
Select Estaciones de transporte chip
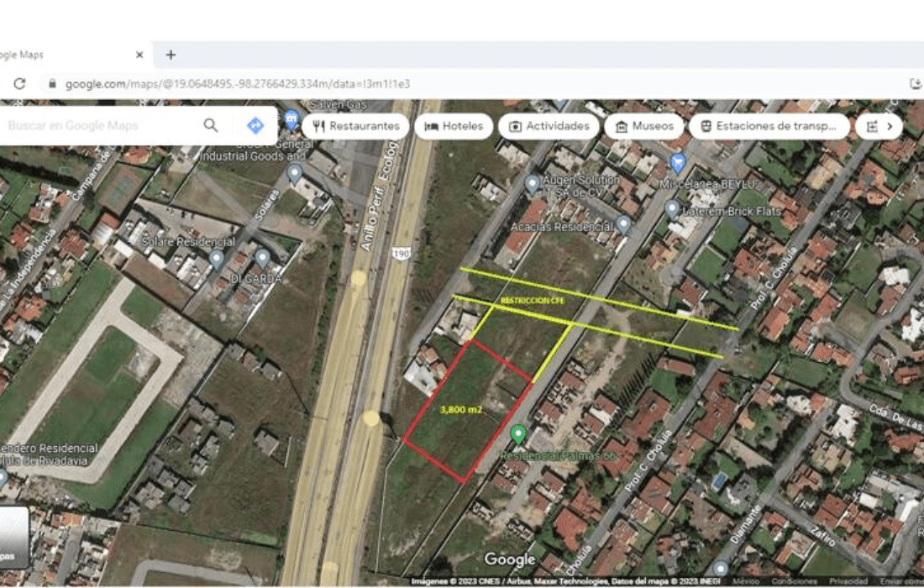click(769, 126)
